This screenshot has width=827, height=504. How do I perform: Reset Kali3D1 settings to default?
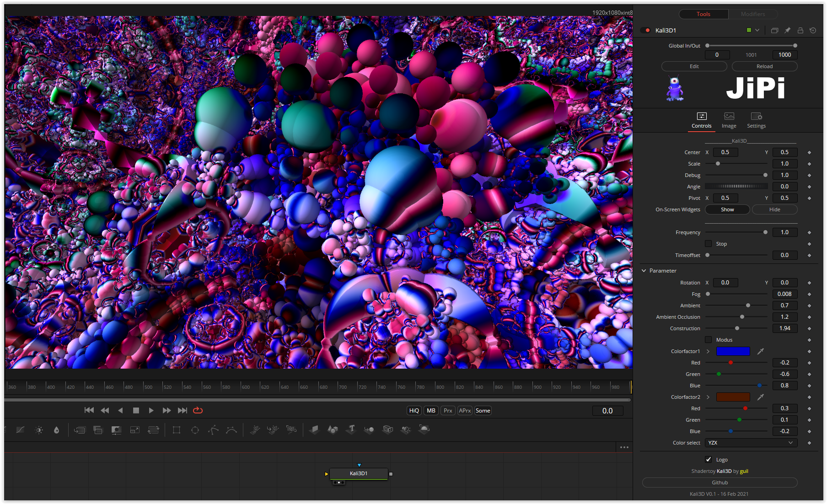(813, 30)
